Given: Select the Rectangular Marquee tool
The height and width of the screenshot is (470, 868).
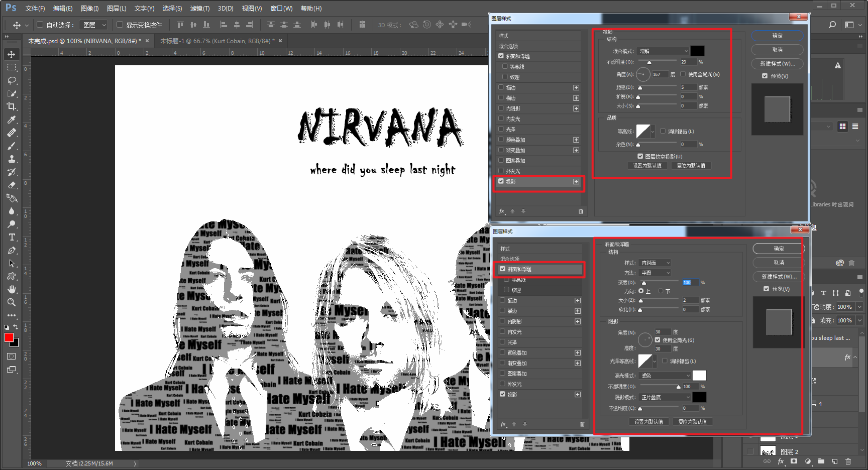Looking at the screenshot, I should coord(11,67).
